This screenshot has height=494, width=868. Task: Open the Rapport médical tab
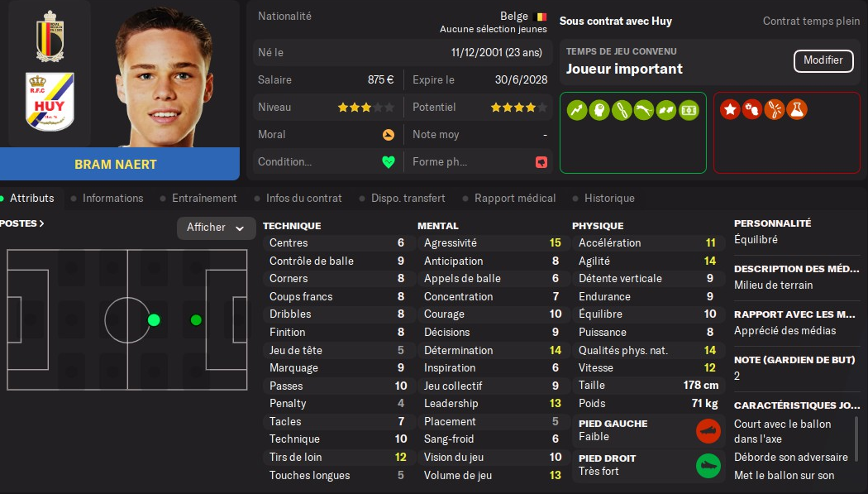pyautogui.click(x=515, y=199)
